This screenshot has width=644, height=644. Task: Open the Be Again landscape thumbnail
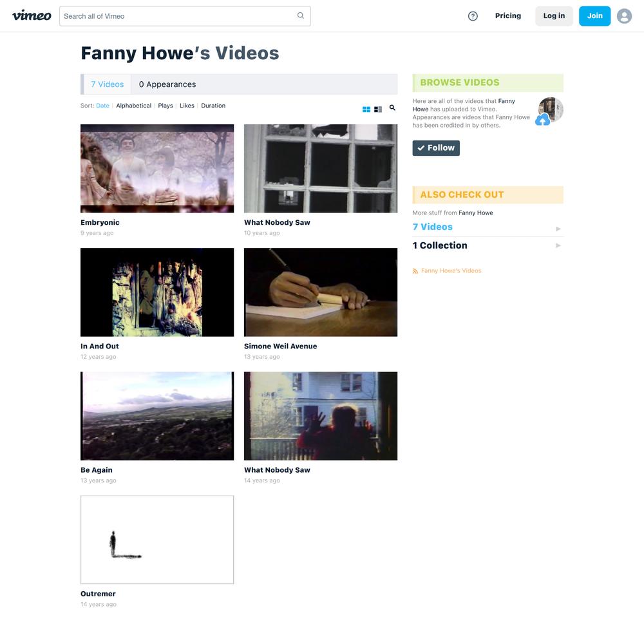pyautogui.click(x=157, y=416)
